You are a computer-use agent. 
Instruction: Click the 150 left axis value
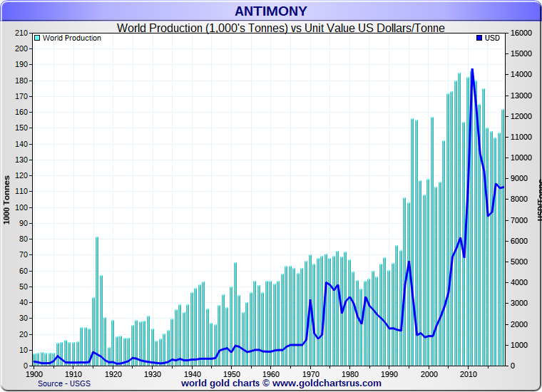point(21,128)
